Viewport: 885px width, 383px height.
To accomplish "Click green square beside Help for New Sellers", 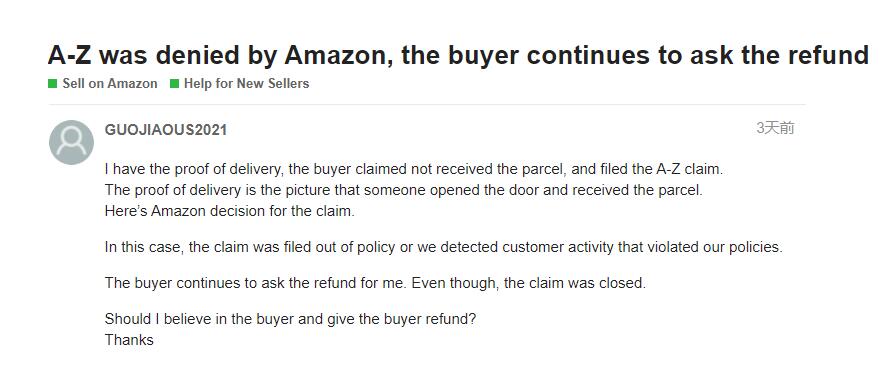I will point(174,84).
